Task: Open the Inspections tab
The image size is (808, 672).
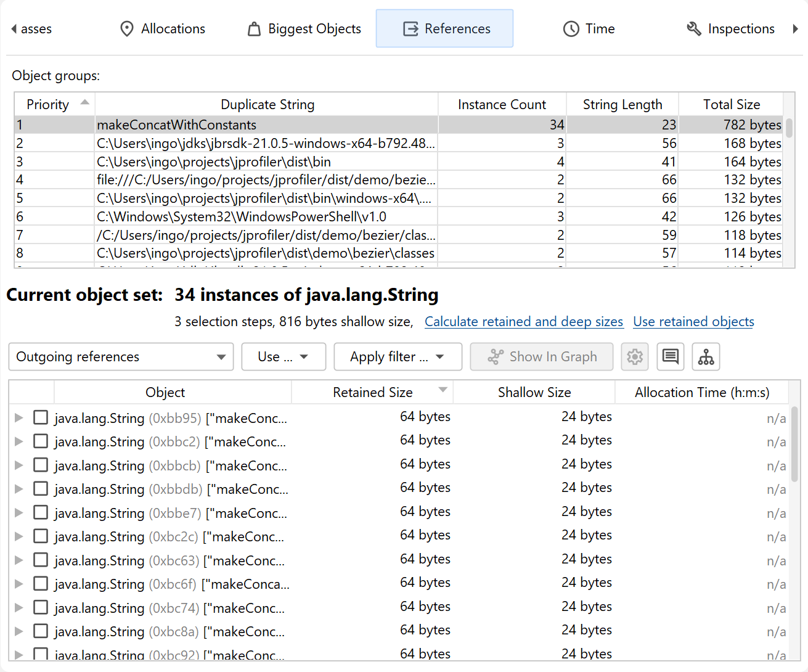Action: (x=730, y=29)
